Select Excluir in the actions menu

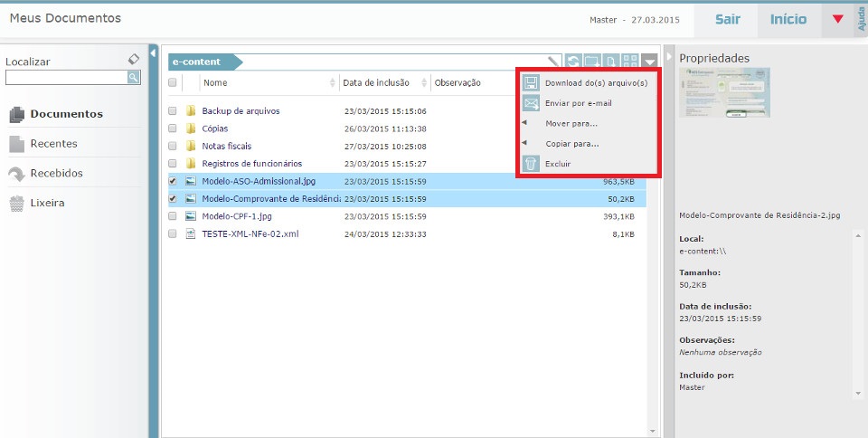point(558,164)
